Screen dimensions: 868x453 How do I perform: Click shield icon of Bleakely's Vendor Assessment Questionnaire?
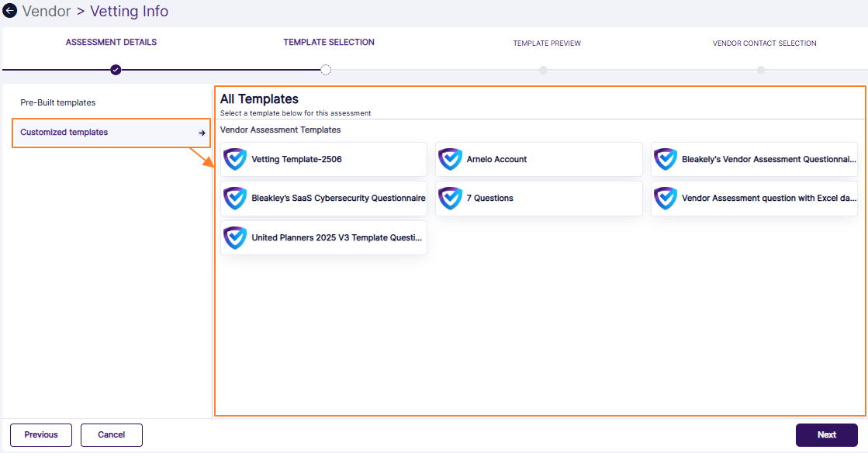coord(665,159)
